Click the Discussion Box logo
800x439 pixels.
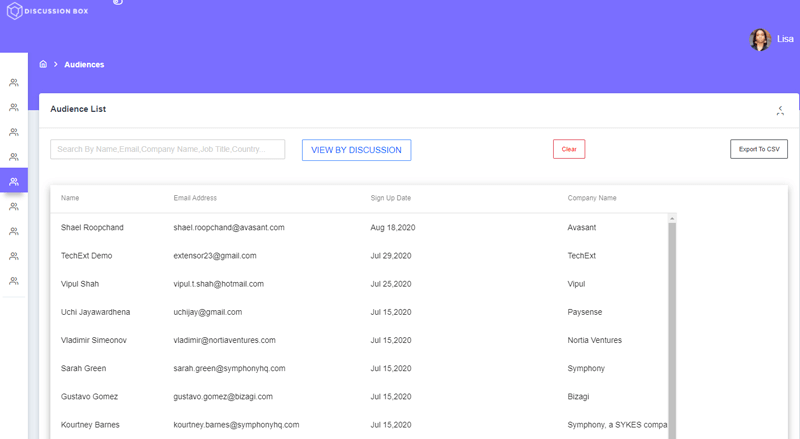coord(47,11)
